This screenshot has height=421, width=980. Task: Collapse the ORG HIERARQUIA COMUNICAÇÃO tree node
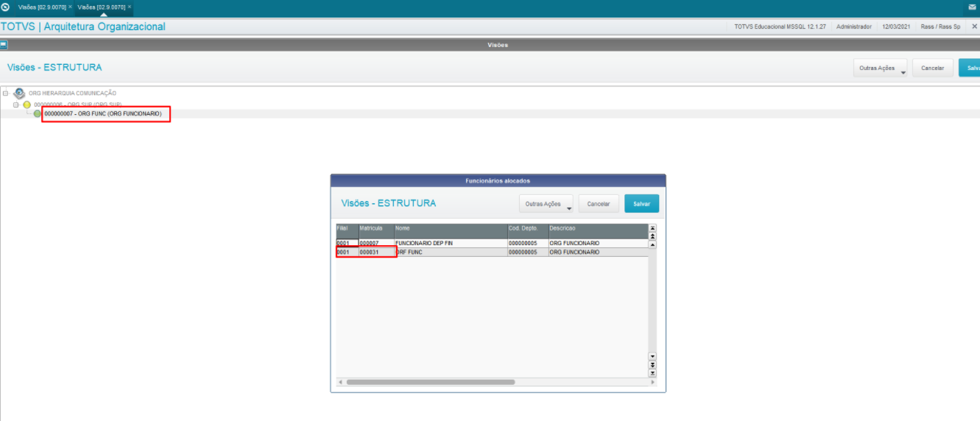coord(6,93)
